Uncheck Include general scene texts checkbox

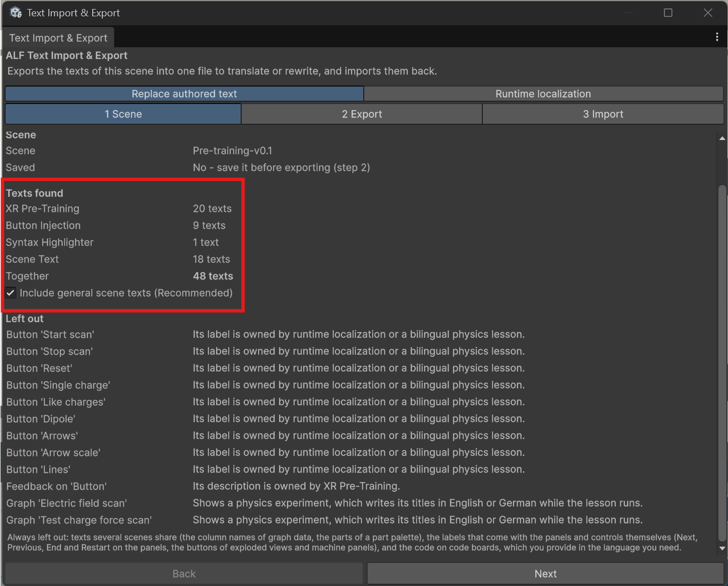(11, 293)
